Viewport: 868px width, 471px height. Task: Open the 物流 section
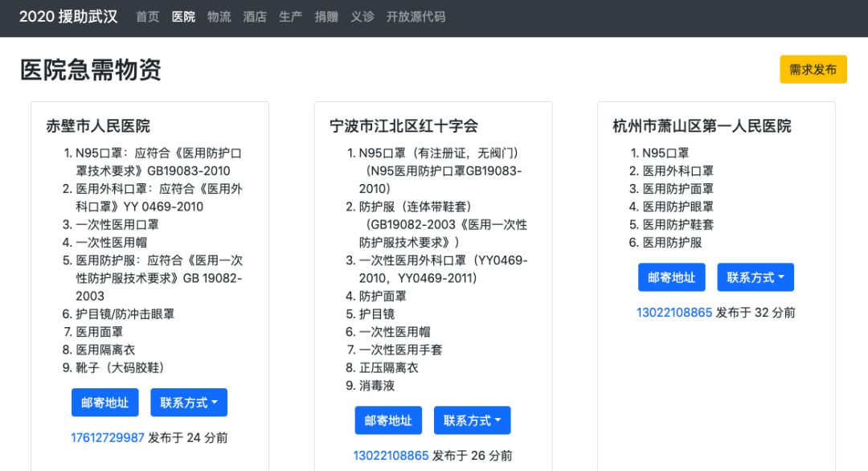[x=218, y=16]
